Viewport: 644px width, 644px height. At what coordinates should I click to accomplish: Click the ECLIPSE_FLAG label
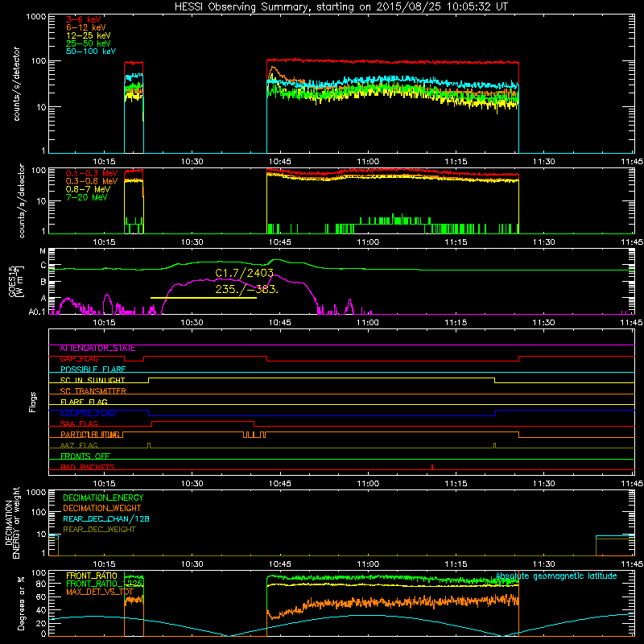(88, 413)
